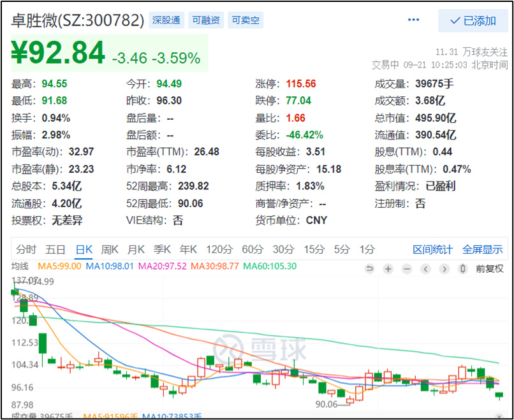514x420 pixels.
Task: Select the 年K chart tab
Action: point(188,250)
